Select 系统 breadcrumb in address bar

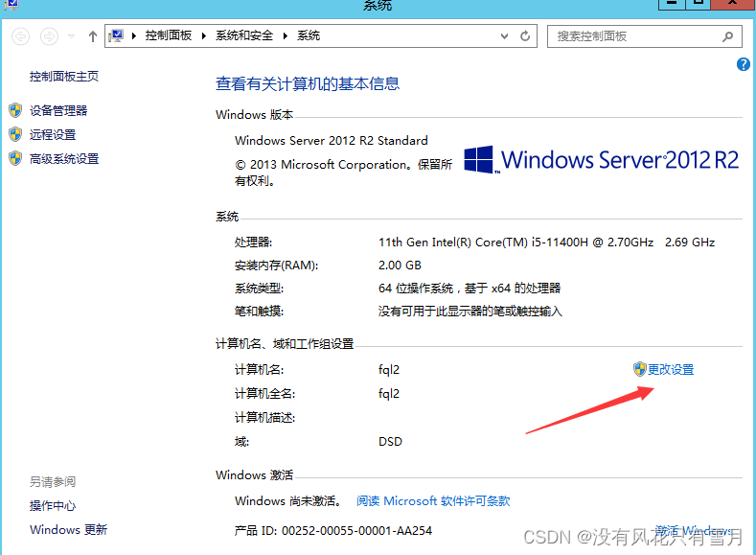309,35
